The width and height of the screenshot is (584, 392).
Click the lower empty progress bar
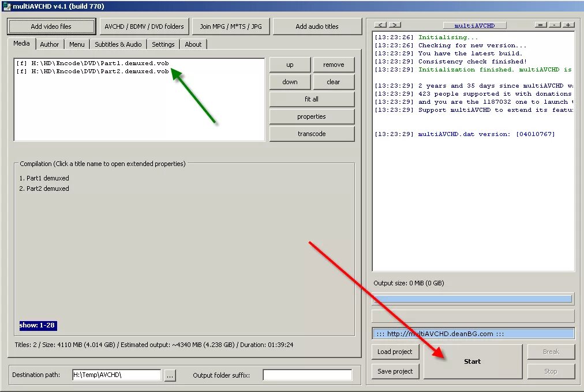(473, 316)
